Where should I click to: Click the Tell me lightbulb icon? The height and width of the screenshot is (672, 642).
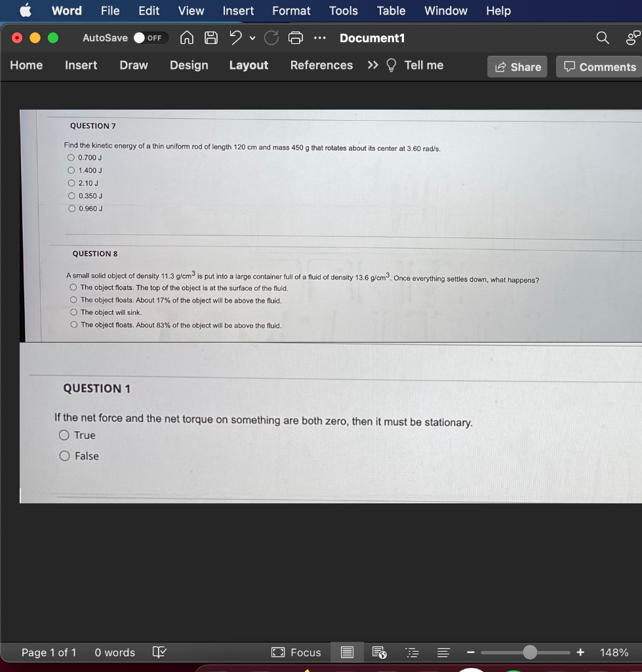391,65
